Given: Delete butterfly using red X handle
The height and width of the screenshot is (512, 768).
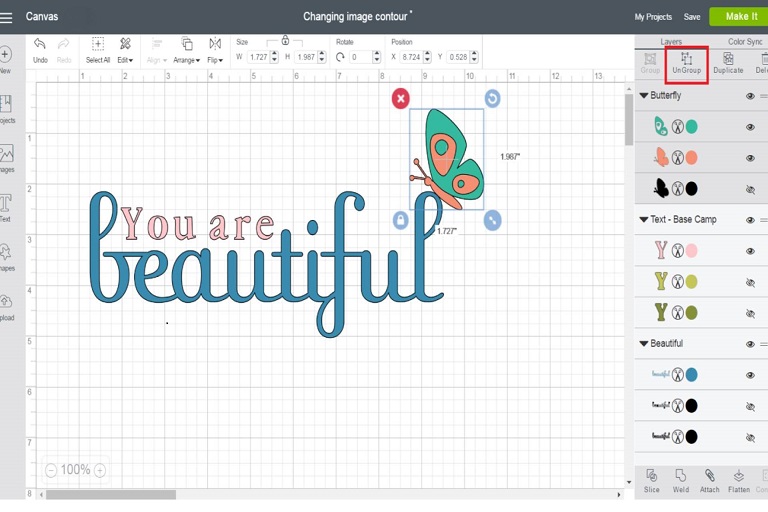Looking at the screenshot, I should [x=400, y=98].
